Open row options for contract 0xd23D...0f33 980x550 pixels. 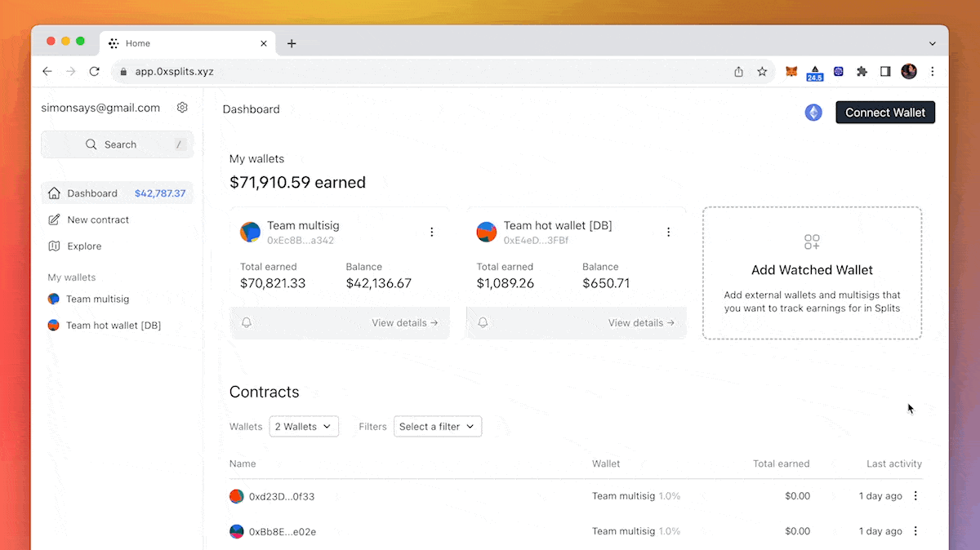point(915,496)
